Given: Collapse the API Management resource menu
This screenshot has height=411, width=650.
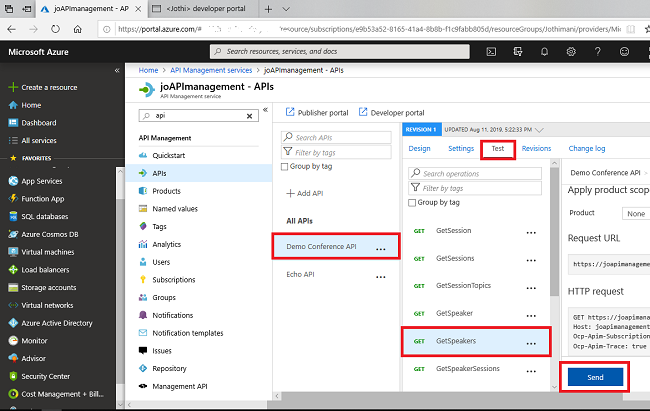Looking at the screenshot, I should pyautogui.click(x=265, y=110).
